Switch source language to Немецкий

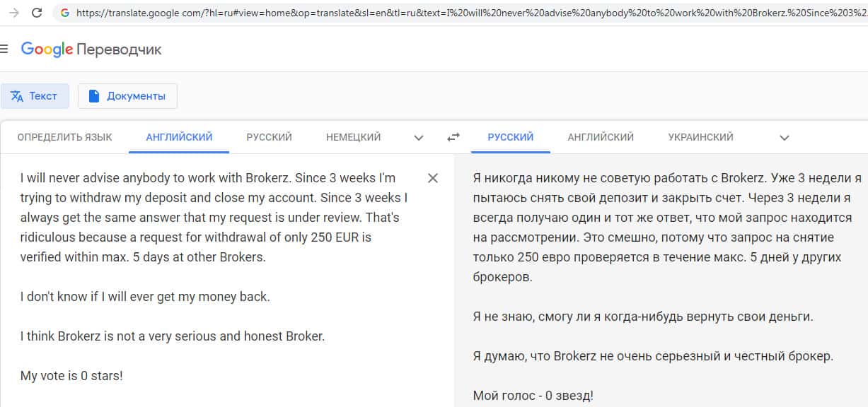353,137
